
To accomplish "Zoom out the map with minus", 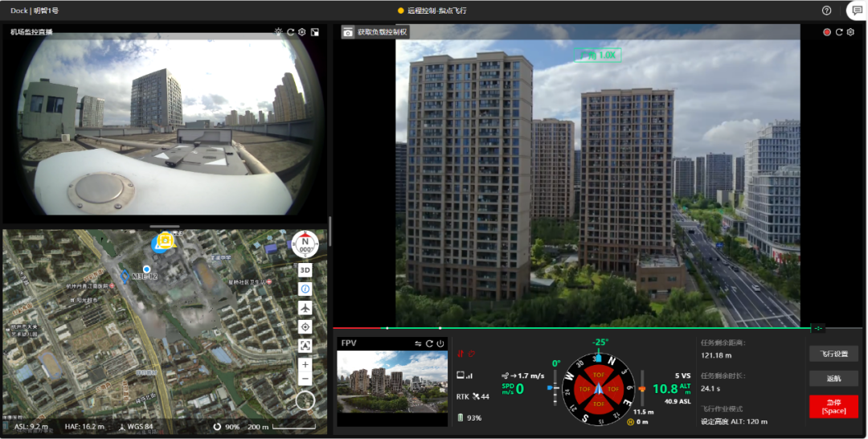I will click(x=305, y=380).
